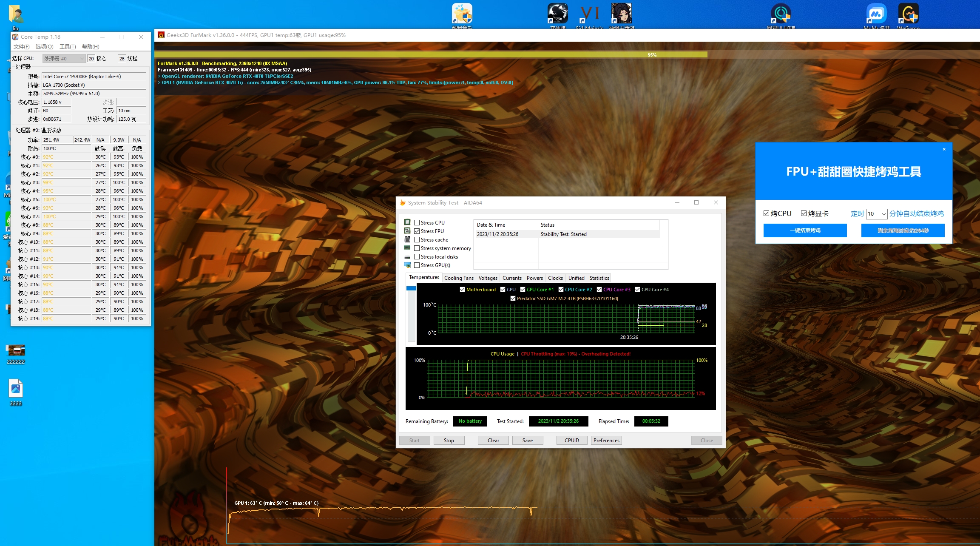The image size is (980, 546).
Task: Select the 核心 #5 100°C temperature reading
Action: click(66, 199)
